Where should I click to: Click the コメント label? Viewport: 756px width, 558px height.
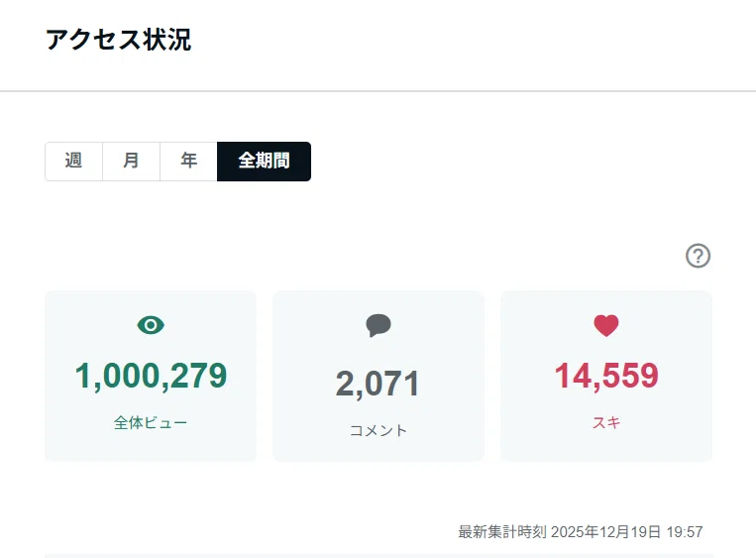click(378, 430)
